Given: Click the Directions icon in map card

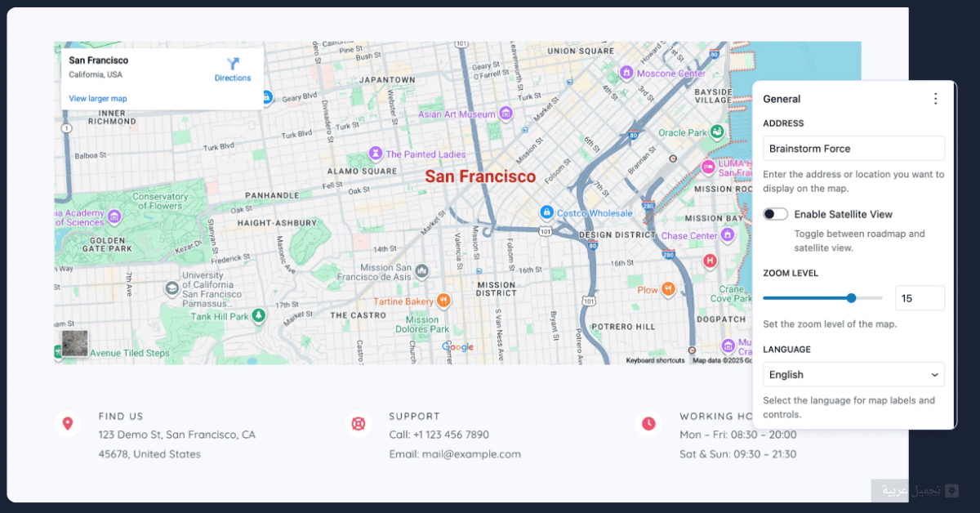Looking at the screenshot, I should point(233,63).
